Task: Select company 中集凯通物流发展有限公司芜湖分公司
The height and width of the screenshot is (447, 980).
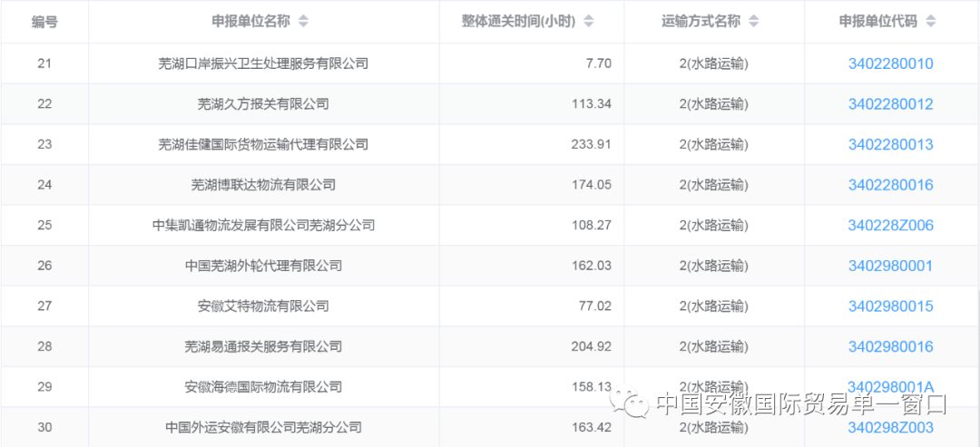Action: click(263, 226)
